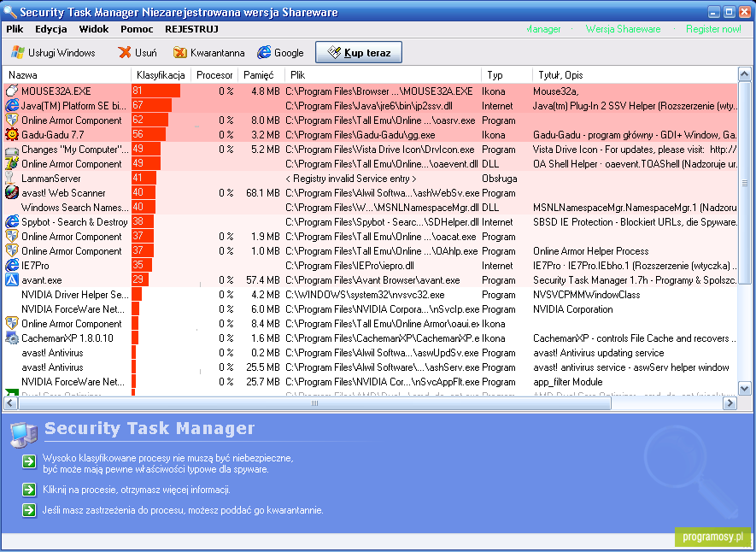Click the Java(TM) Platform SE icon

12,105
